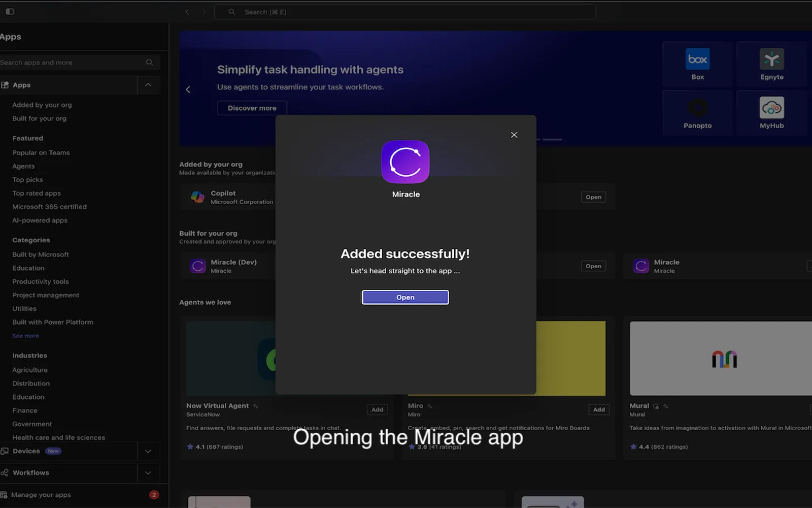The height and width of the screenshot is (508, 812).
Task: Add the Now Virtual Agent app
Action: point(377,409)
